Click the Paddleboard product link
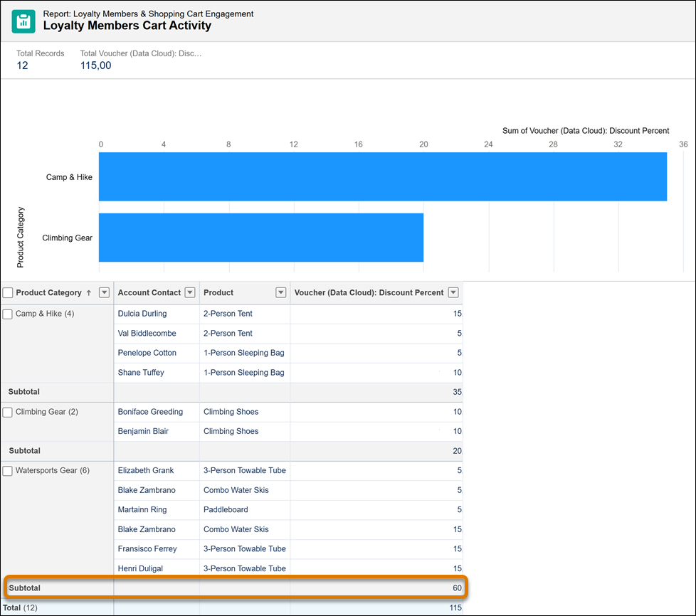The image size is (696, 616). point(226,510)
